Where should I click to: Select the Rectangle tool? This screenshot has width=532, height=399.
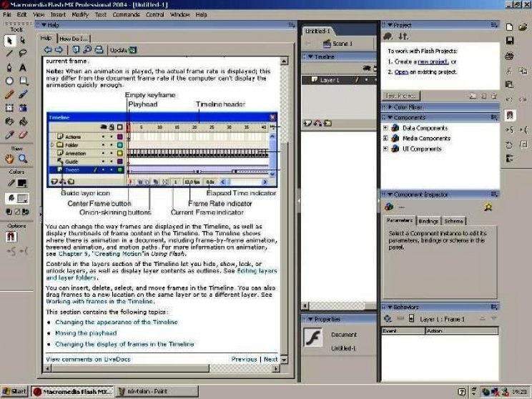[23, 81]
